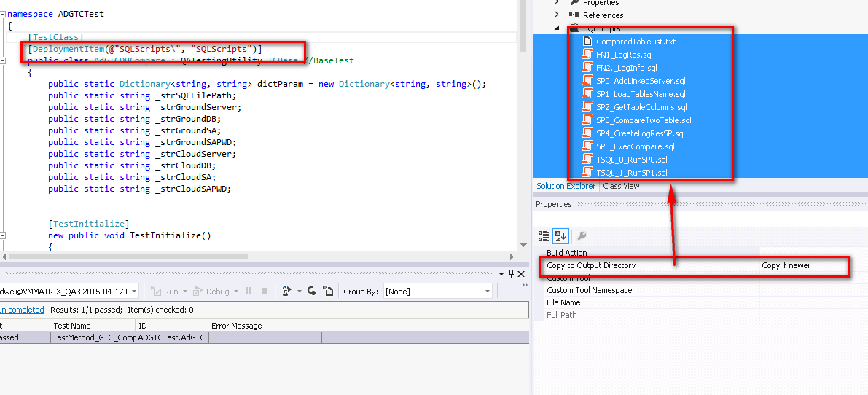Select the TestMethod_GTC_Comp result row
The width and height of the screenshot is (868, 395).
265,337
